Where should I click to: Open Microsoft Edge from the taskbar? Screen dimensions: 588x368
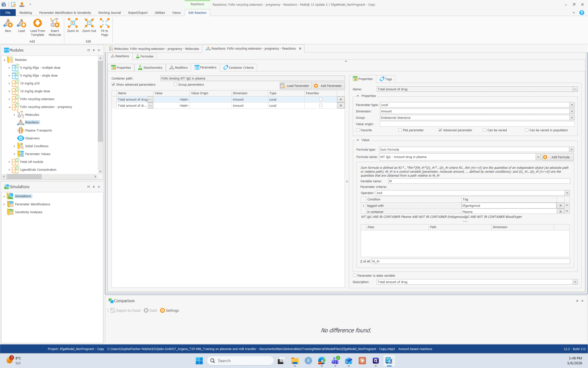[x=322, y=361]
